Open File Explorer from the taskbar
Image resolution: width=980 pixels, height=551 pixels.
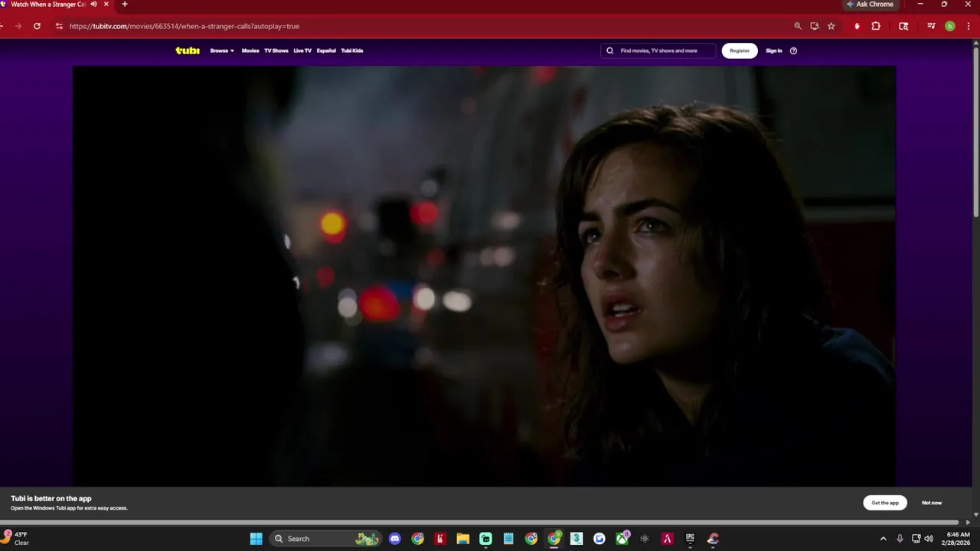point(463,539)
